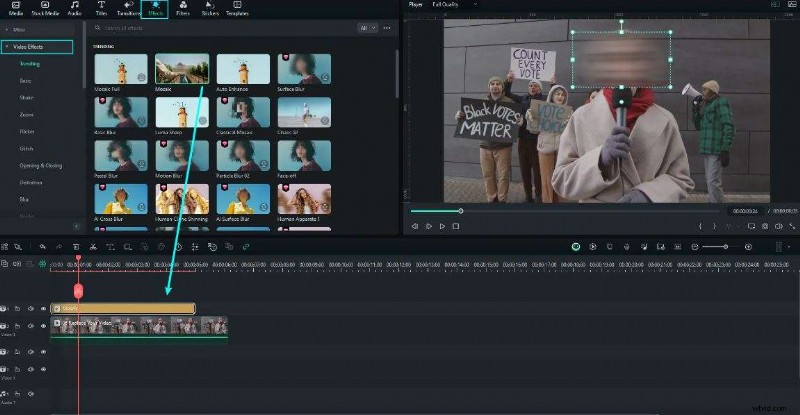Select the Auto Enhance effect thumbnail
Image resolution: width=800 pixels, height=415 pixels.
click(x=243, y=69)
